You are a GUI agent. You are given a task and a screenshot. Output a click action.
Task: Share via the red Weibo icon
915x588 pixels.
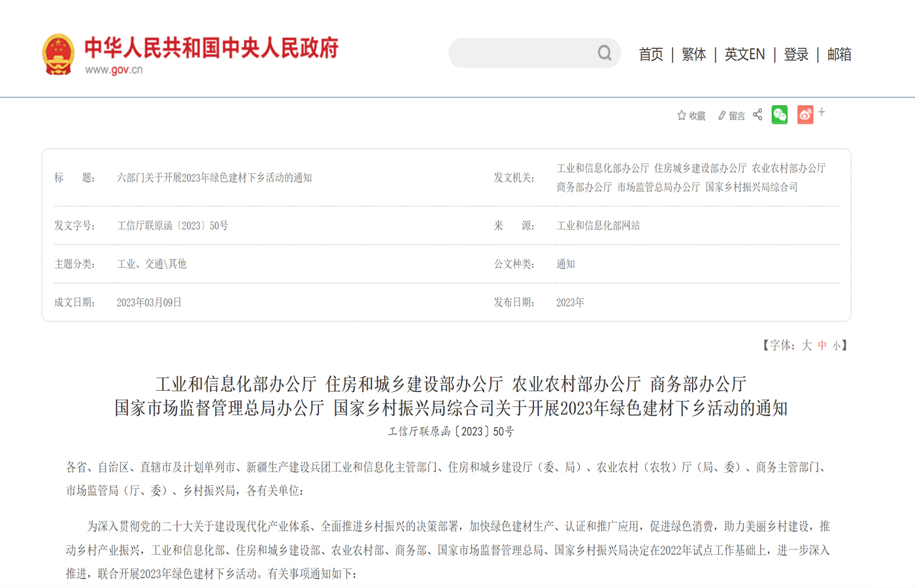805,115
